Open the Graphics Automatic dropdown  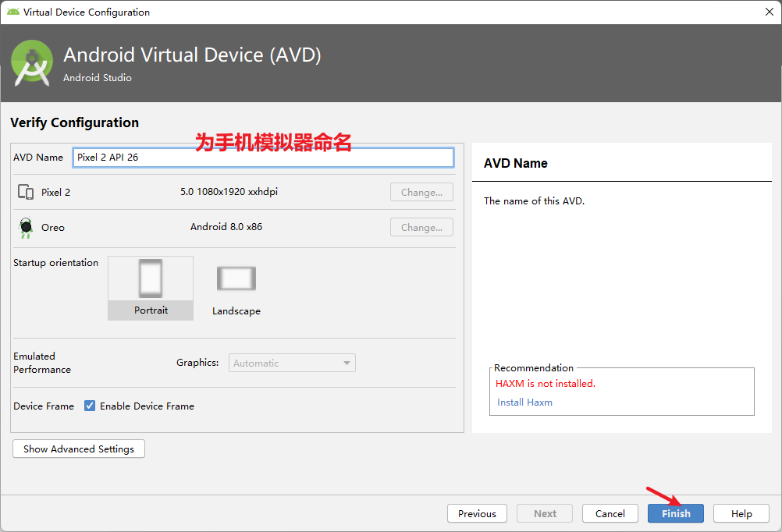[x=291, y=363]
